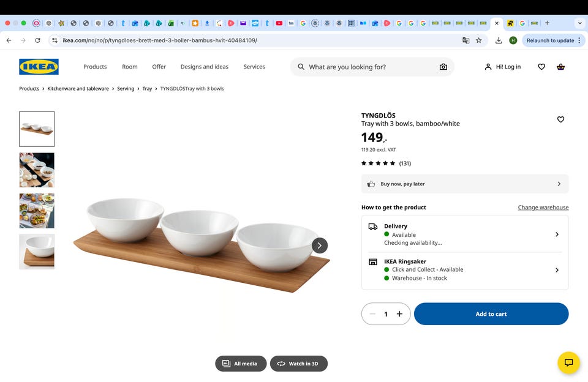Show next product image arrow

point(320,245)
